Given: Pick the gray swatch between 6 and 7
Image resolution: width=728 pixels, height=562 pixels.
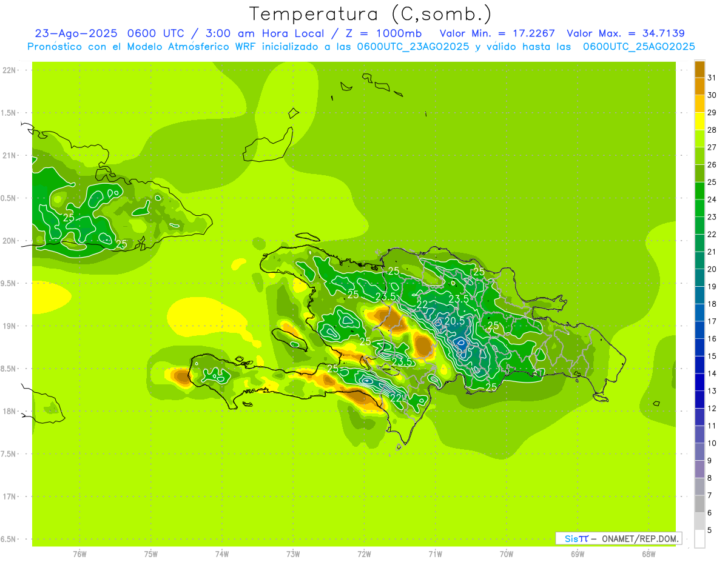Looking at the screenshot, I should tap(699, 504).
